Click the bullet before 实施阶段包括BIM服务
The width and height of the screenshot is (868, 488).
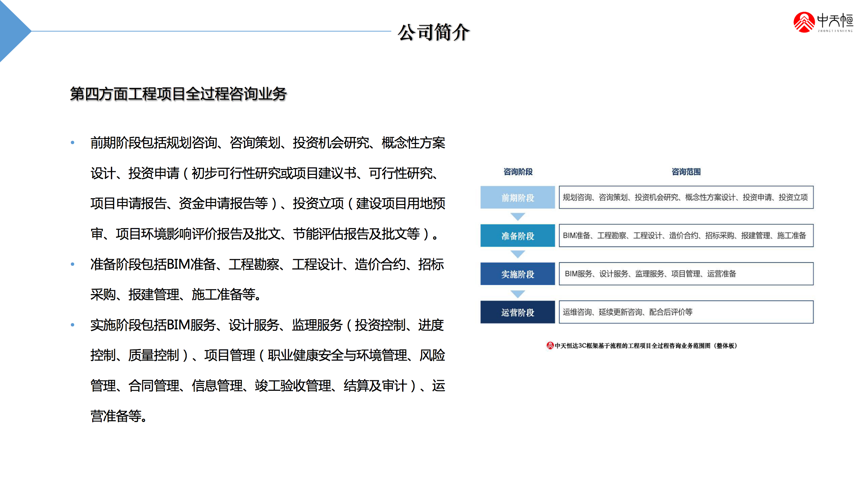click(x=73, y=325)
